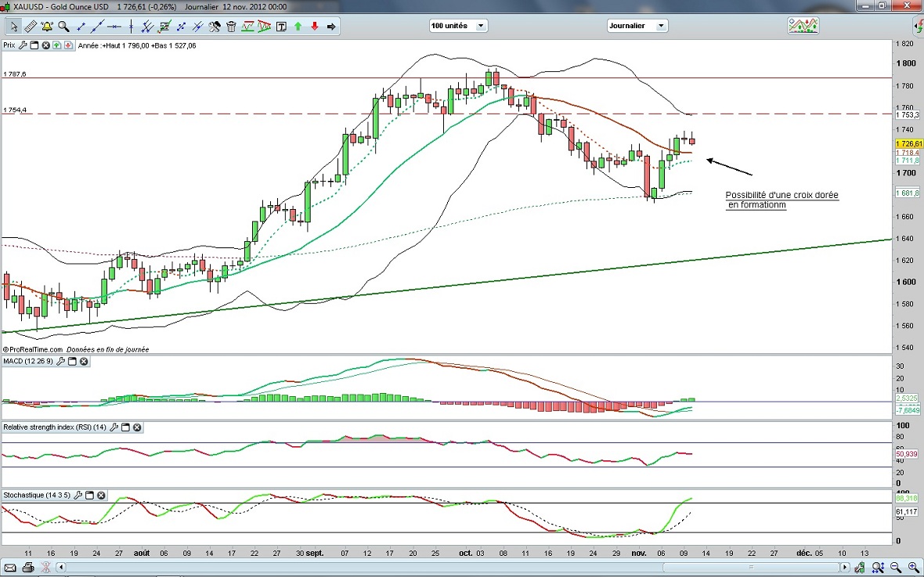Open the alarm bell alert tool
Image resolution: width=924 pixels, height=577 pixels.
46,27
